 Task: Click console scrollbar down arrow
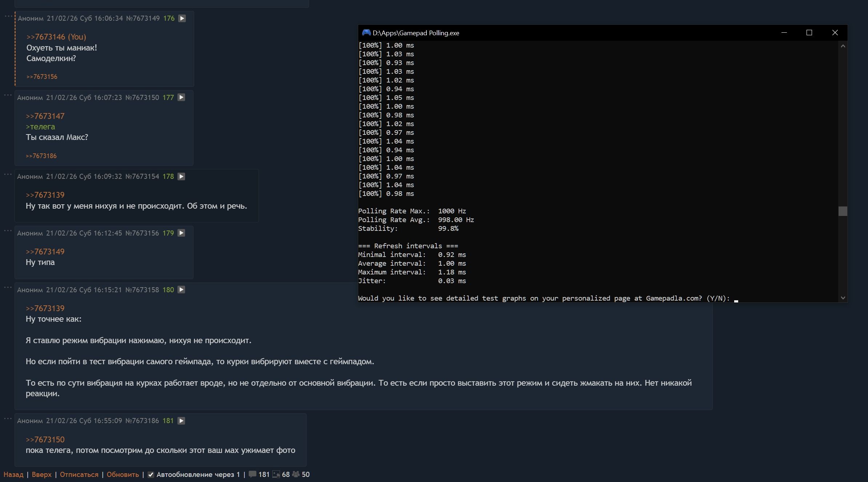pos(843,298)
